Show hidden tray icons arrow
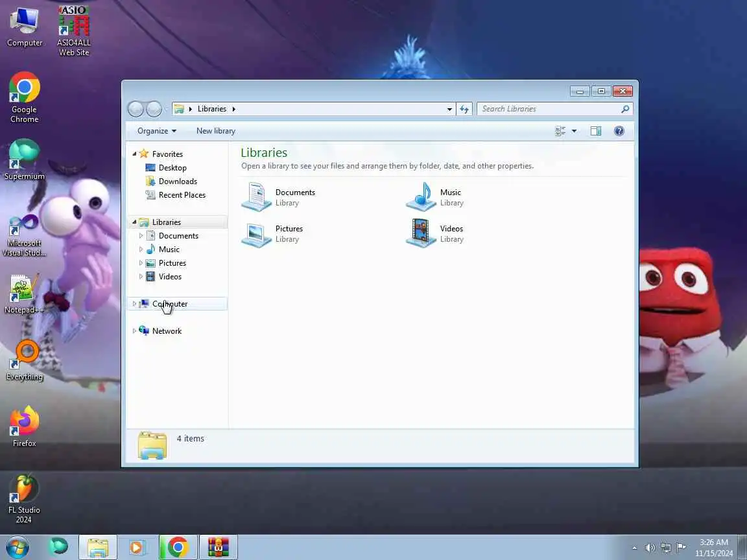 point(635,548)
